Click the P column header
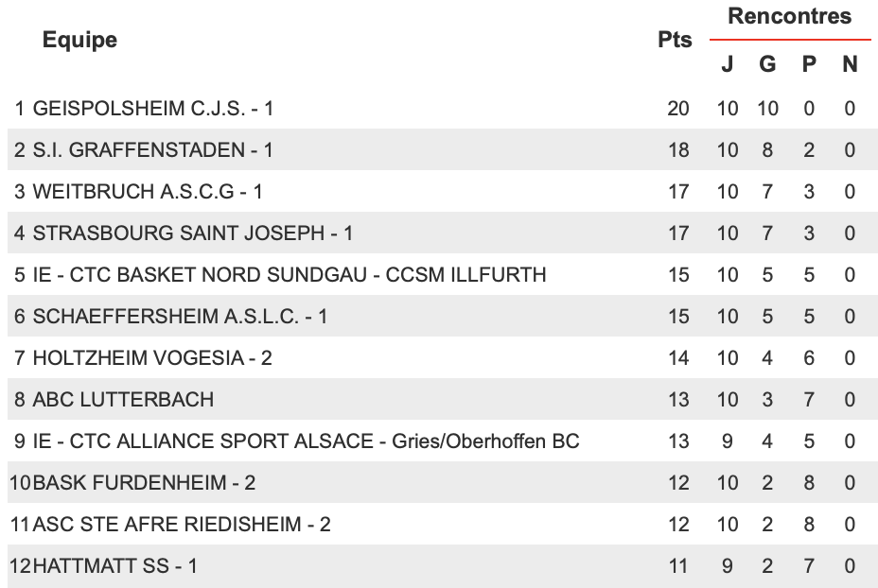The width and height of the screenshot is (878, 588). [809, 63]
